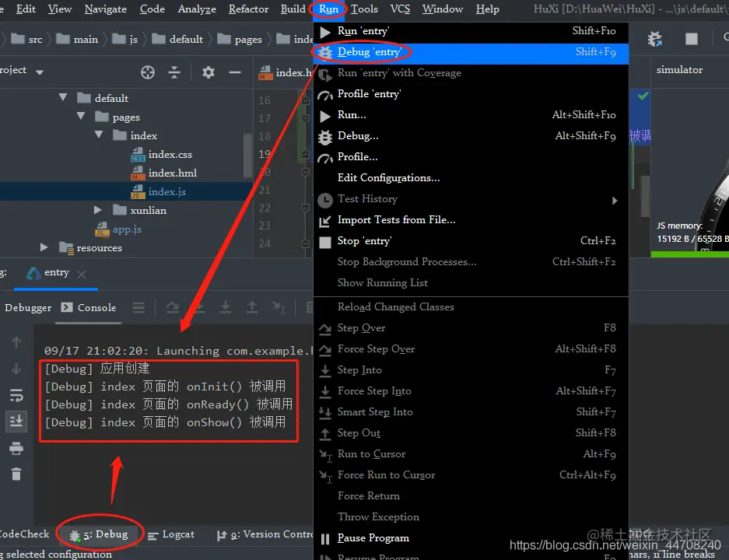Click the stop square in top toolbar

pos(692,39)
